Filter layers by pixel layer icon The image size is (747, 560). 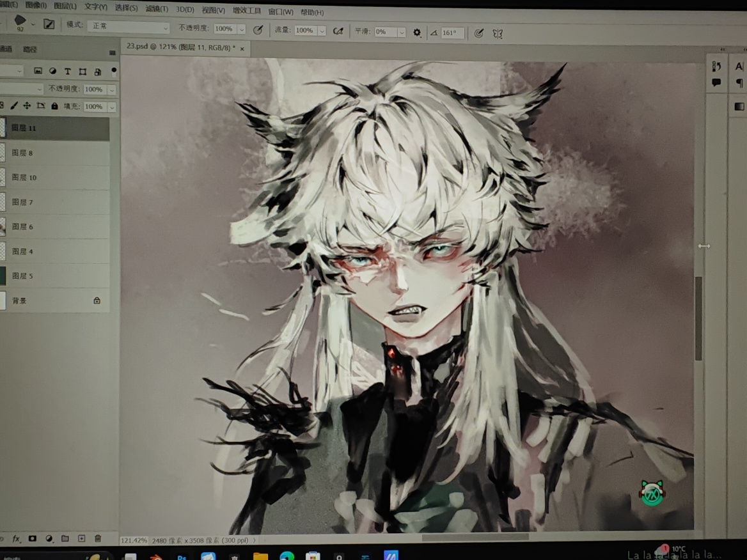(x=38, y=71)
